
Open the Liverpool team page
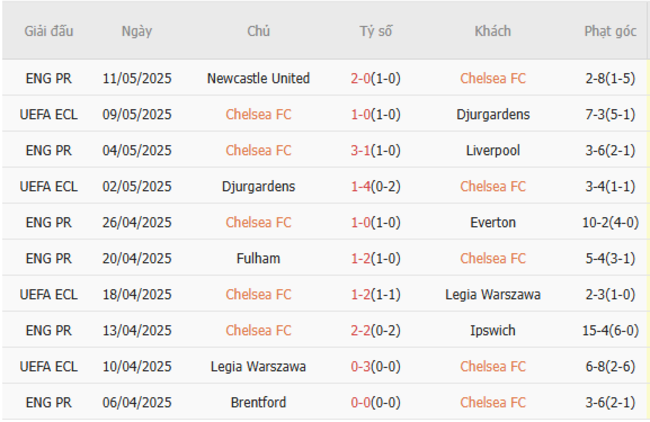(492, 150)
